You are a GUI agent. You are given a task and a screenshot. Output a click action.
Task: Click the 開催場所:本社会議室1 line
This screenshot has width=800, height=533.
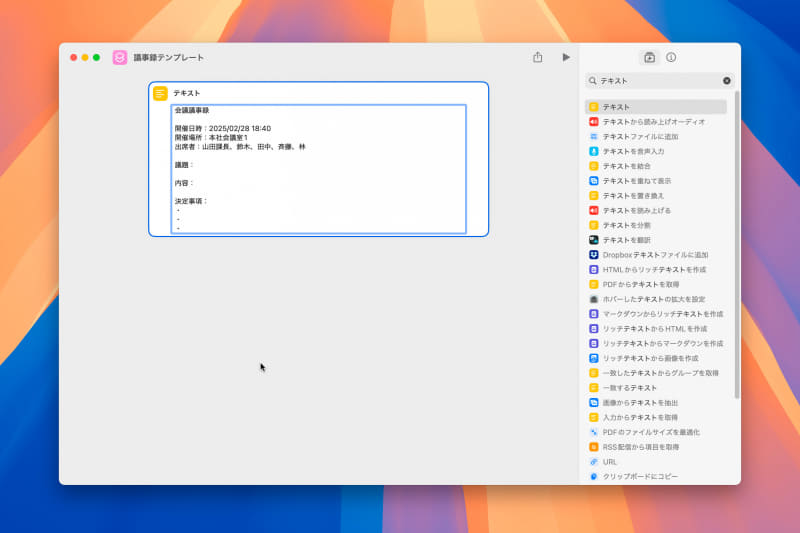pos(211,138)
